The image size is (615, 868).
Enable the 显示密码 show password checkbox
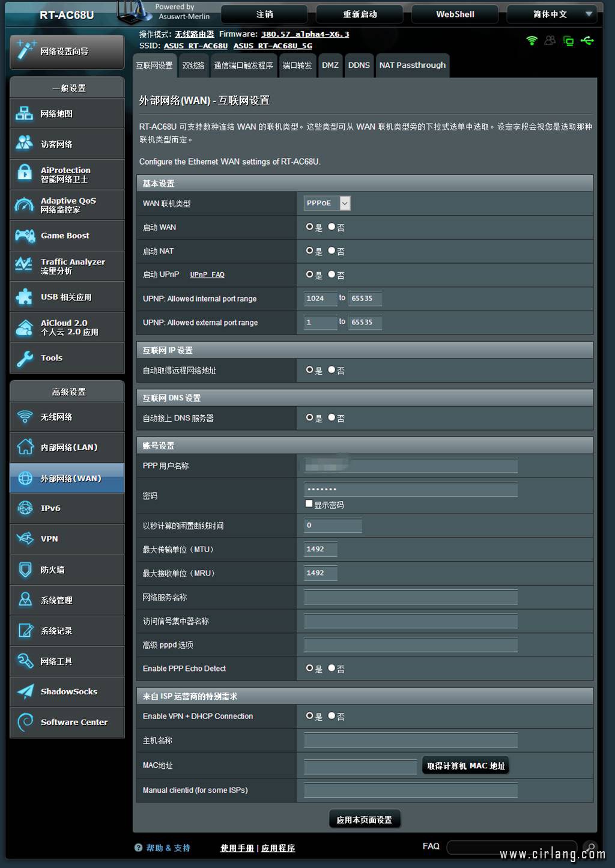(x=309, y=504)
